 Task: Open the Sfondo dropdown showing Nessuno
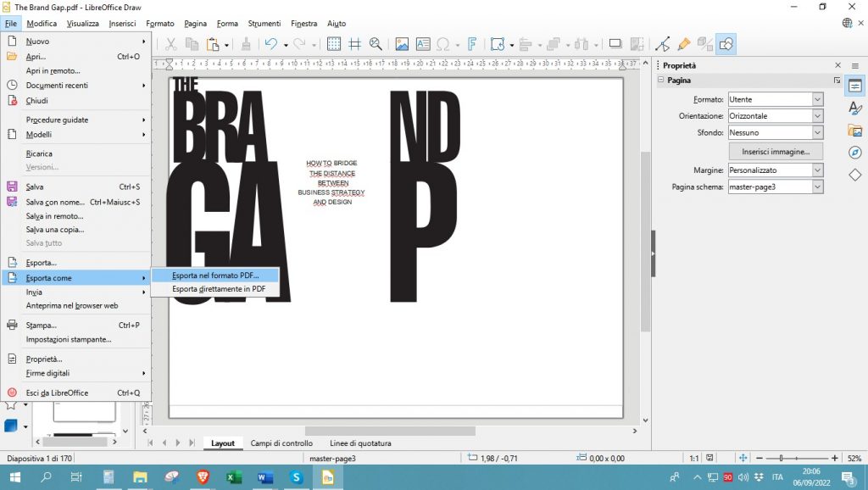[815, 132]
